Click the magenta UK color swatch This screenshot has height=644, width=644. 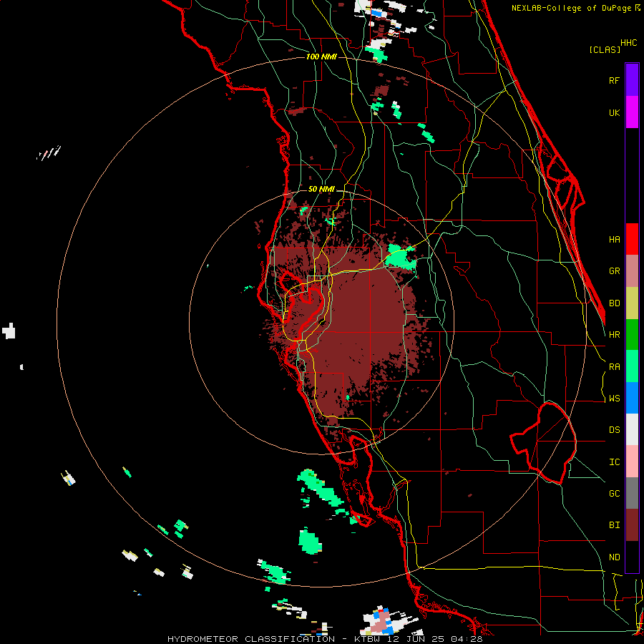632,112
